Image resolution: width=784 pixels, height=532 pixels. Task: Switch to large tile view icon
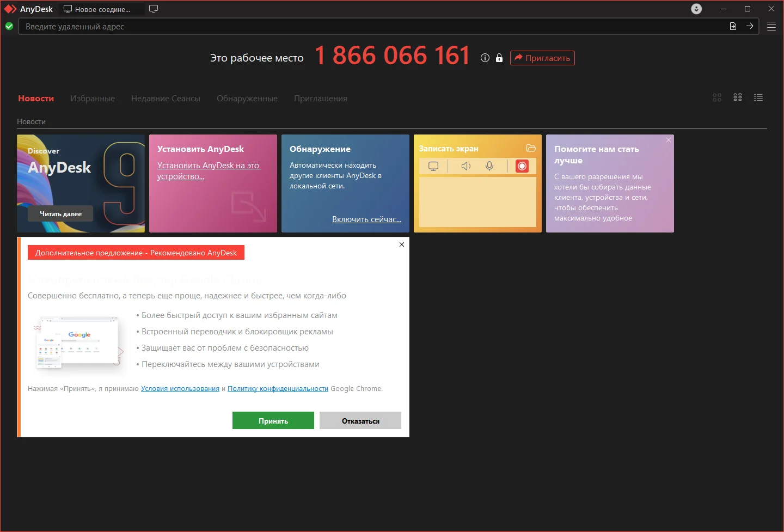[x=717, y=97]
